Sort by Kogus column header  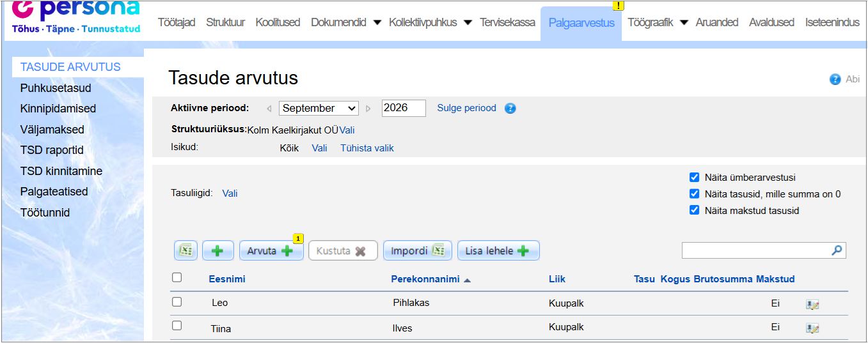(675, 279)
